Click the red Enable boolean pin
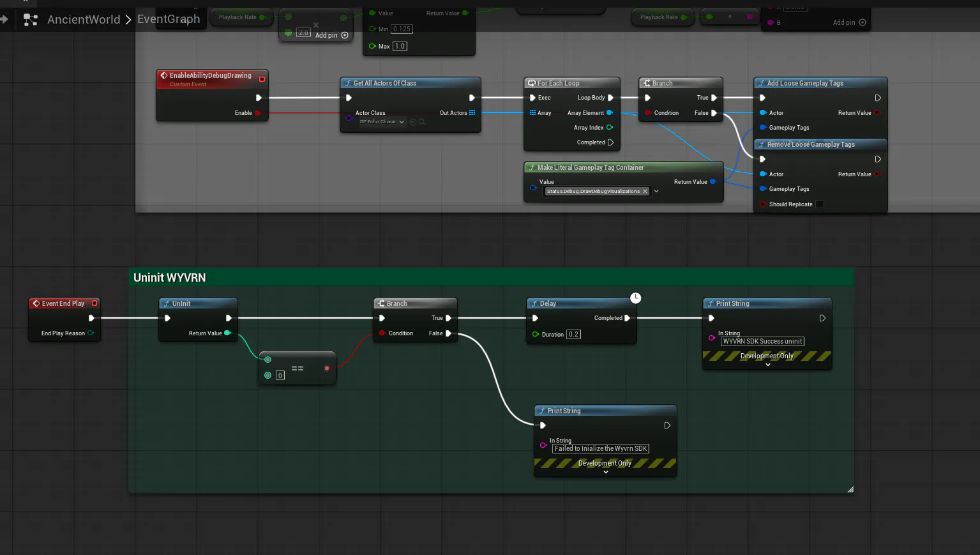Screen dimensions: 980x555 pos(258,113)
